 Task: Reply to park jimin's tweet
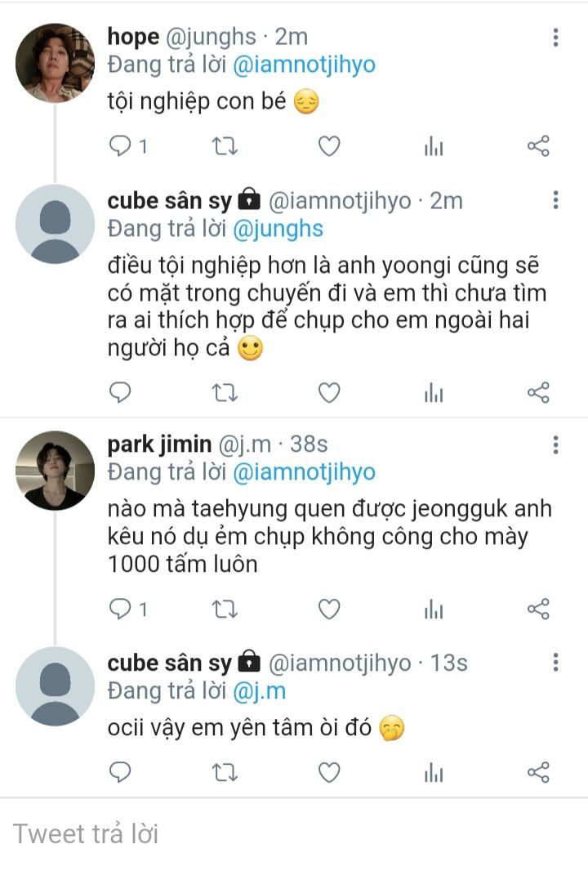(x=121, y=609)
